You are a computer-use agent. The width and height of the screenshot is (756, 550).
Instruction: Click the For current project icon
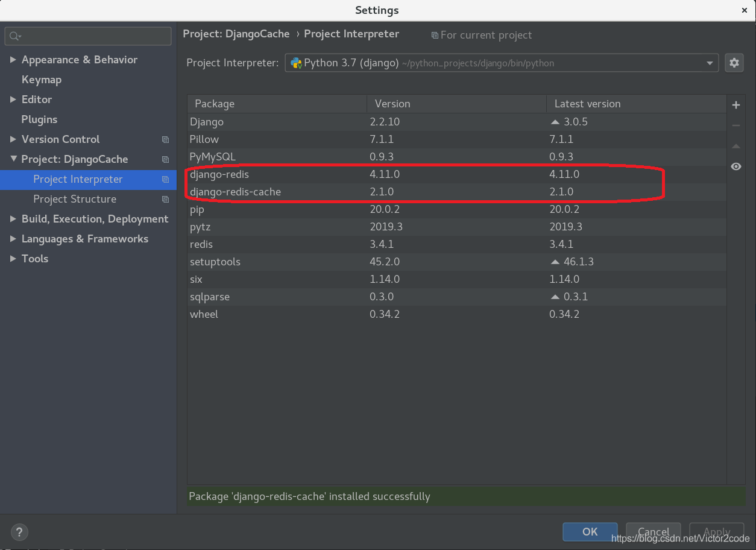pyautogui.click(x=435, y=36)
